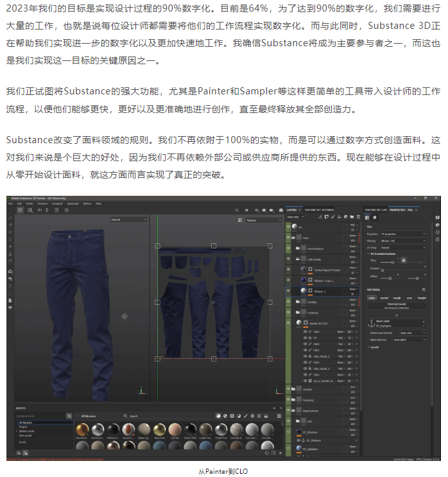Click the Tiling slider handle

(x=392, y=262)
